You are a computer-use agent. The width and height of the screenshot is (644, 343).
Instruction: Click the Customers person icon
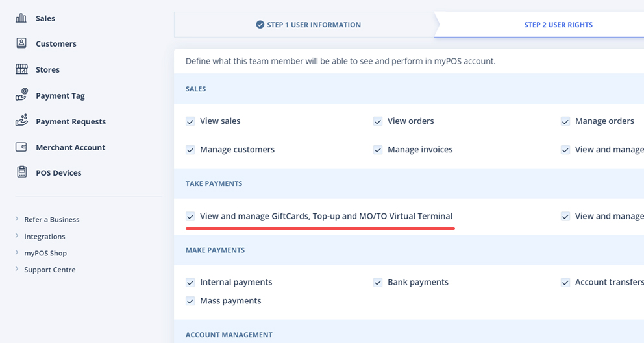pyautogui.click(x=21, y=43)
